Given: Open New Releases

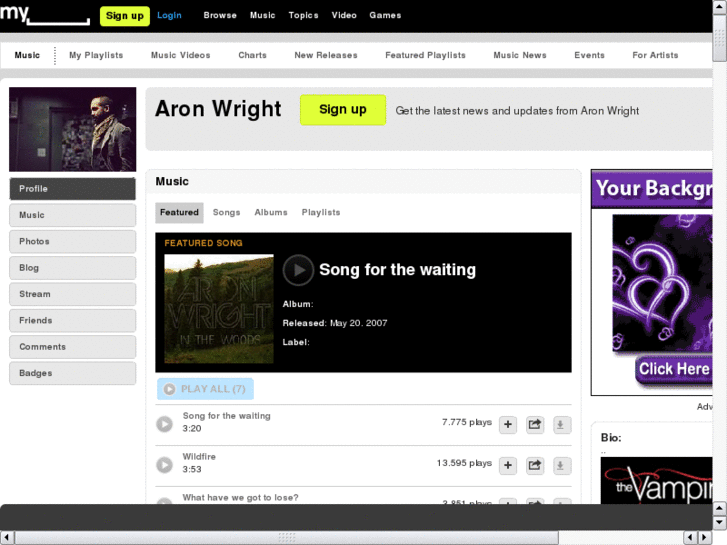Looking at the screenshot, I should [326, 55].
